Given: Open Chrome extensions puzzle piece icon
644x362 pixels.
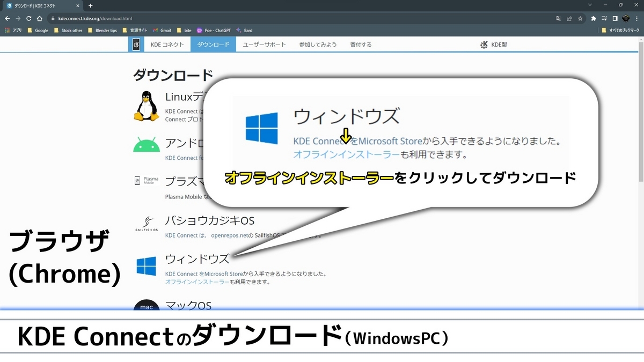Looking at the screenshot, I should (594, 18).
